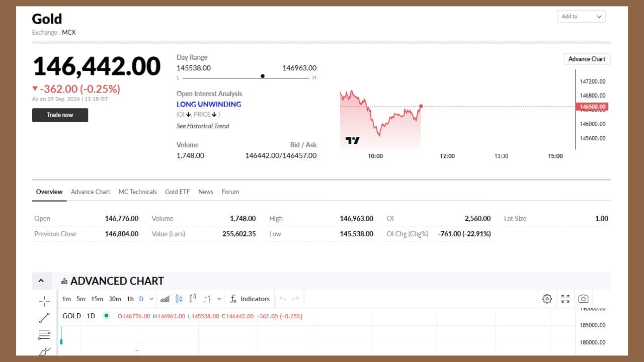
Task: Expand the time interval dropdown arrow
Action: click(151, 299)
